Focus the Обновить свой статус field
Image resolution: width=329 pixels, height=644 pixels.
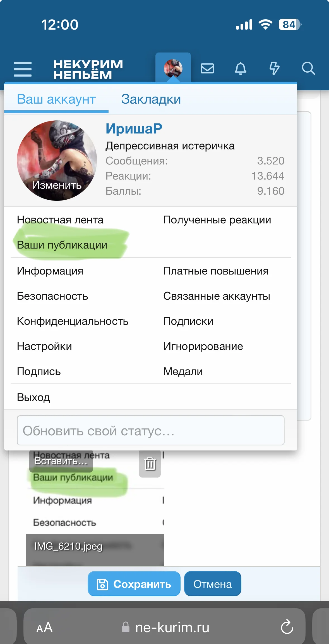tap(151, 430)
